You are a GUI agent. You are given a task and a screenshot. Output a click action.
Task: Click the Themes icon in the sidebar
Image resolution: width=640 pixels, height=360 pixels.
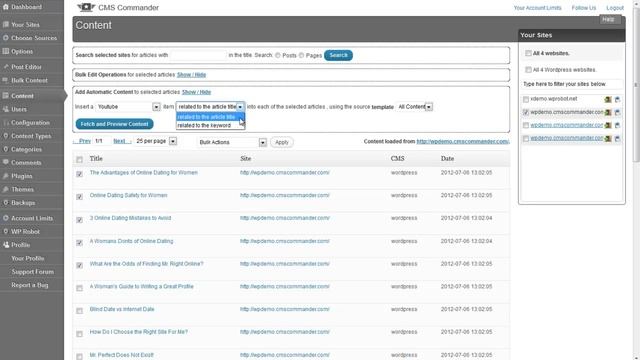pyautogui.click(x=6, y=189)
